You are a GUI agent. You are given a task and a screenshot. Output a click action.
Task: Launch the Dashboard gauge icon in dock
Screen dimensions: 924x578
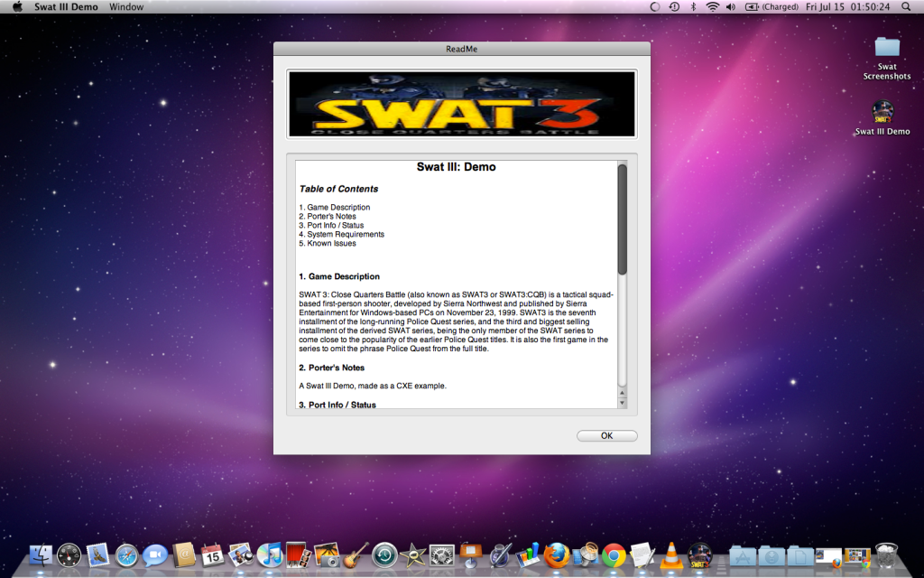(x=69, y=555)
